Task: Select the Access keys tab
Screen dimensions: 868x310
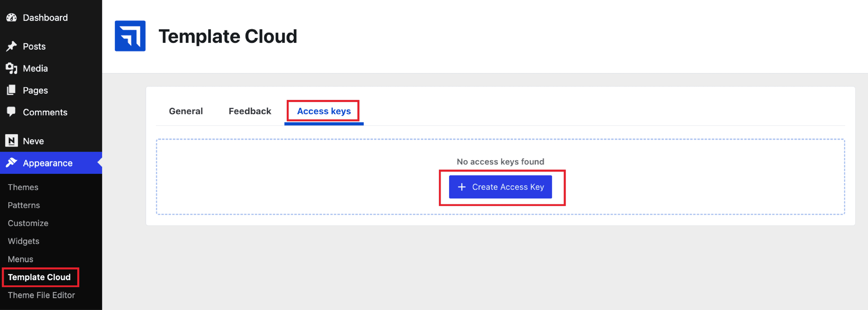Action: click(323, 111)
